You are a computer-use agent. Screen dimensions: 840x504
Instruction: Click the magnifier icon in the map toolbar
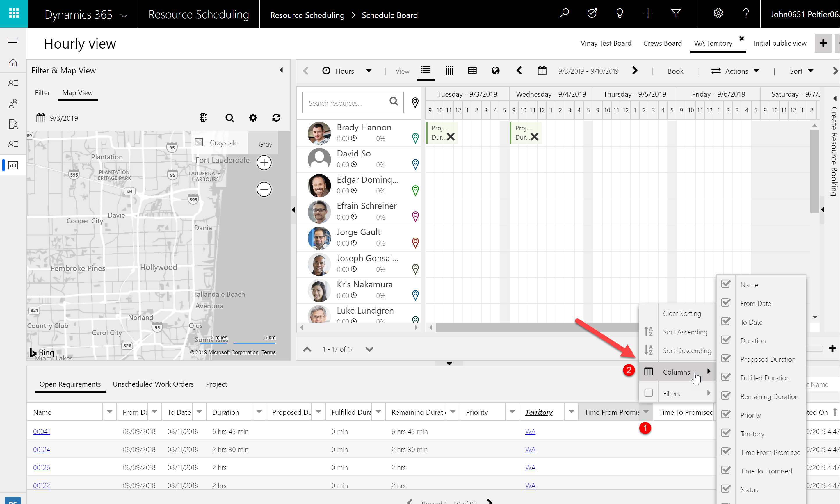click(229, 117)
